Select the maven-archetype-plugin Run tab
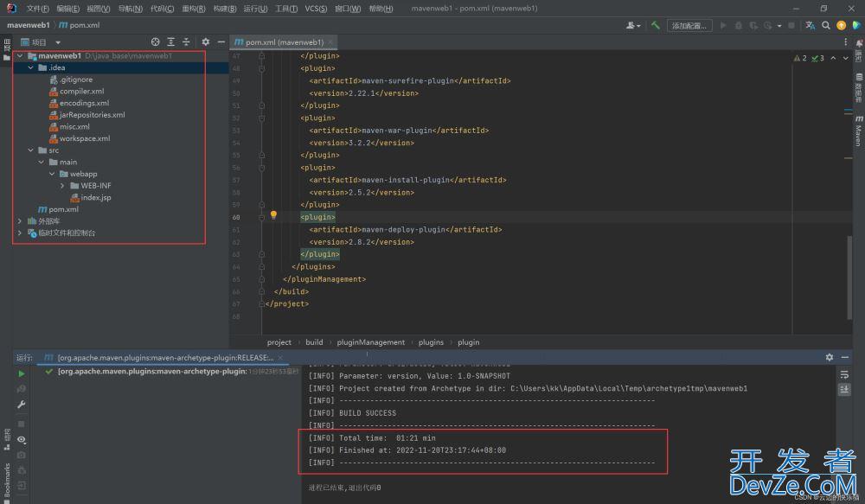Viewport: 865px width, 504px height. (165, 357)
